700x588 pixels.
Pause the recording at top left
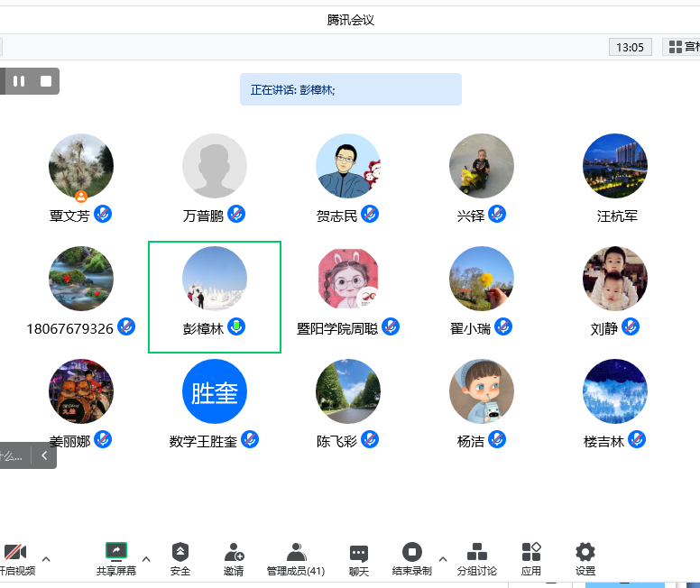tap(19, 81)
